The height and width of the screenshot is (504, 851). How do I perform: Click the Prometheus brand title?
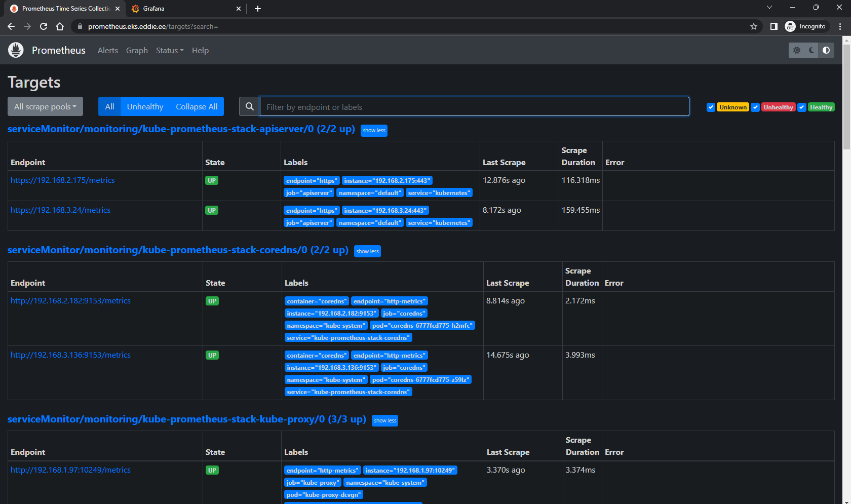(x=59, y=50)
